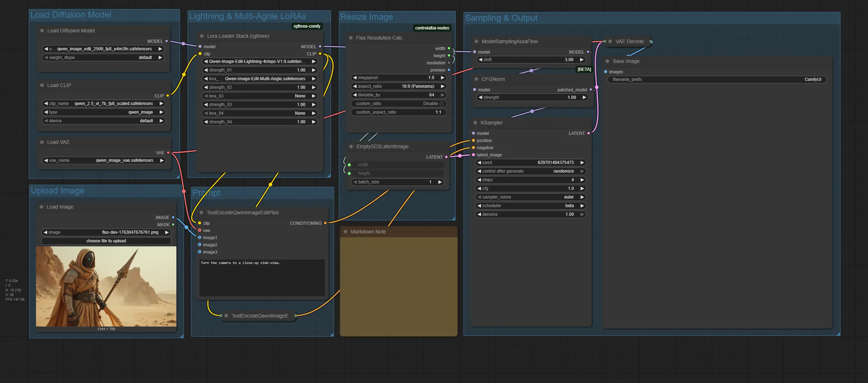Open the scheduler dropdown showing beta

(530, 206)
